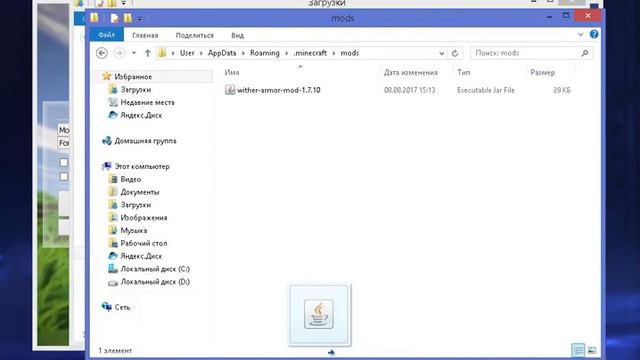Viewport: 640px width, 360px height.
Task: Open the Quick Access Toolbar dropdown
Action: pyautogui.click(x=140, y=19)
